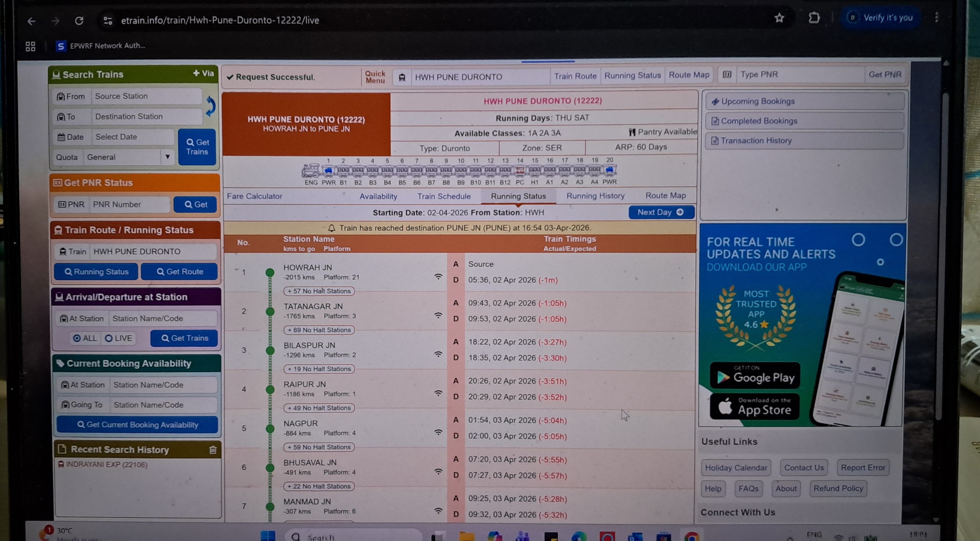
Task: Click the Get Current Booking Availability button
Action: pos(137,425)
